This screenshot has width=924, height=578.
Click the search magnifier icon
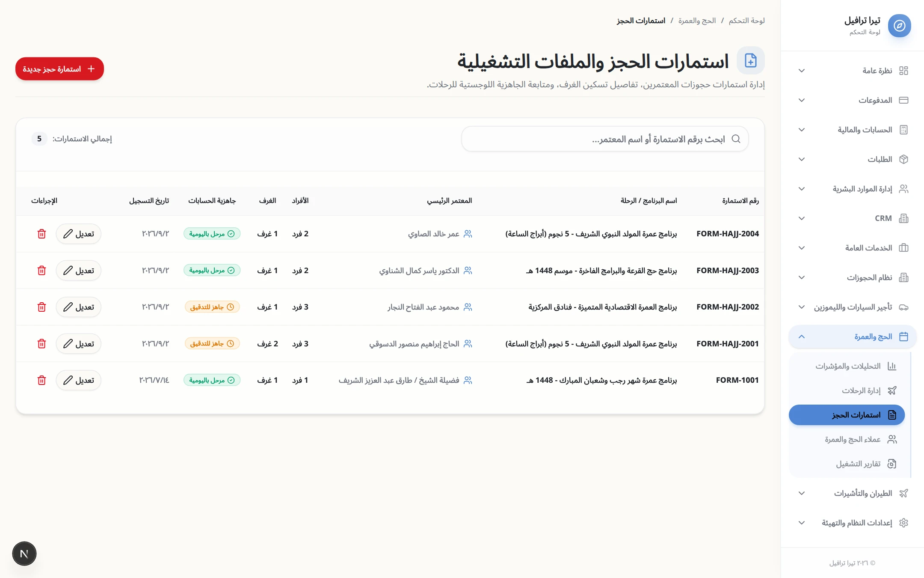736,139
